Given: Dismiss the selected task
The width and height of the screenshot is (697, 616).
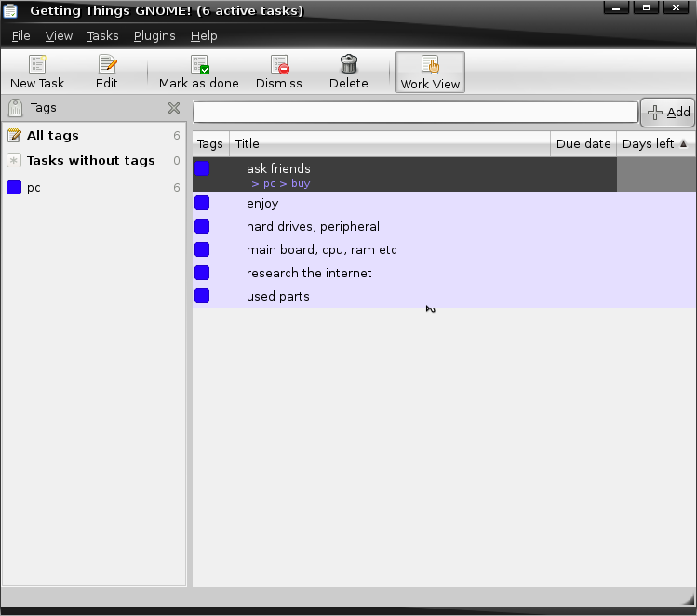Looking at the screenshot, I should pos(279,65).
